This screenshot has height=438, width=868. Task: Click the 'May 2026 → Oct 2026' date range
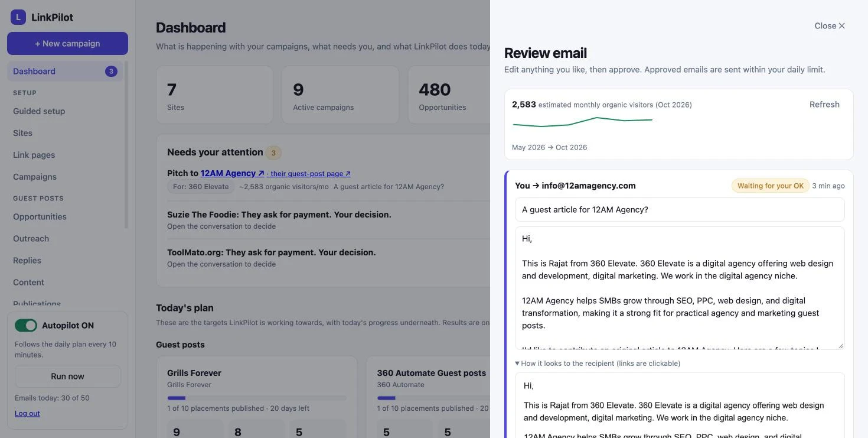pyautogui.click(x=550, y=147)
